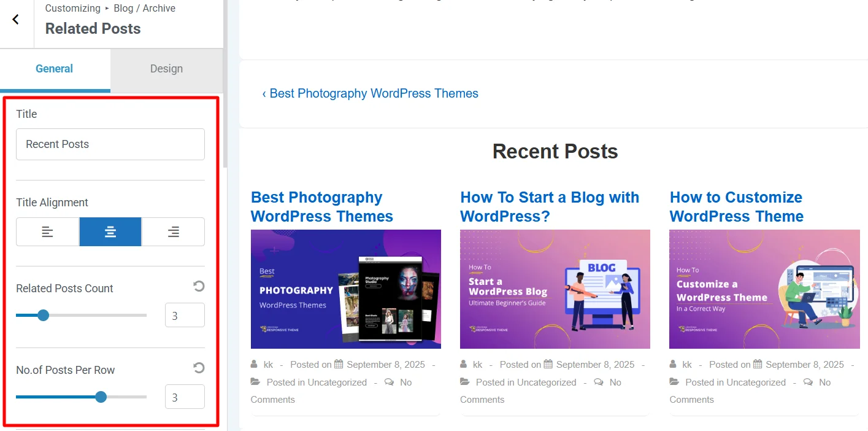Open the Design tab
Image resolution: width=868 pixels, height=431 pixels.
point(166,69)
